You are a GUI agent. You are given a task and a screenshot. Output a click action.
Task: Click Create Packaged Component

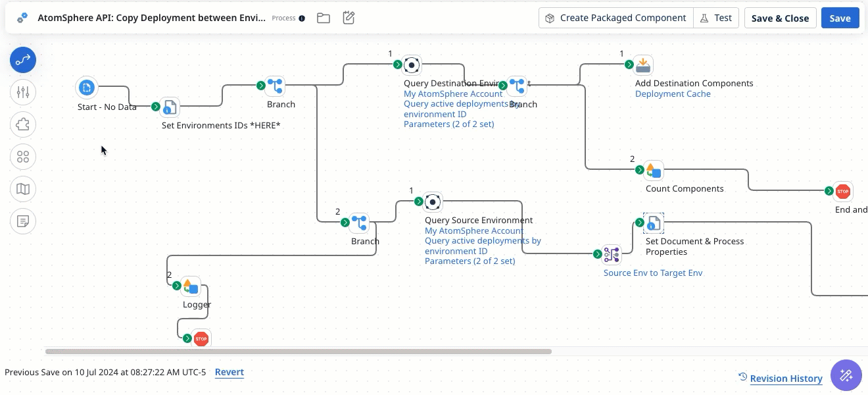(x=615, y=18)
